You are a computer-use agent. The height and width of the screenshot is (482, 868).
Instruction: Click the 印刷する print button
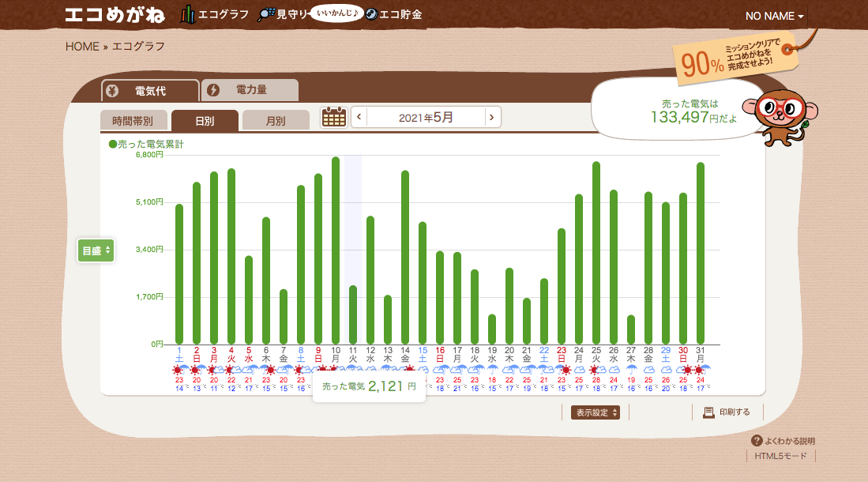(727, 412)
